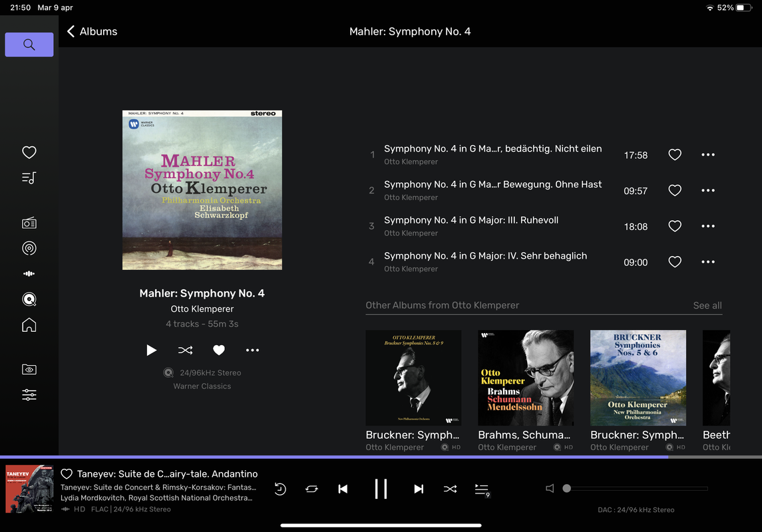Toggle shuffle in player bar
This screenshot has height=532, width=762.
click(x=450, y=489)
